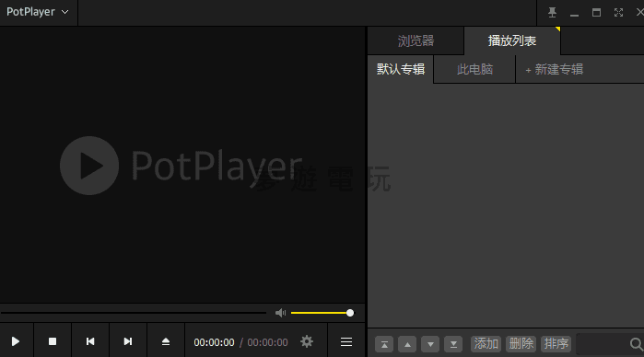The height and width of the screenshot is (357, 644).
Task: Select the 播放列表 tab
Action: pyautogui.click(x=512, y=40)
